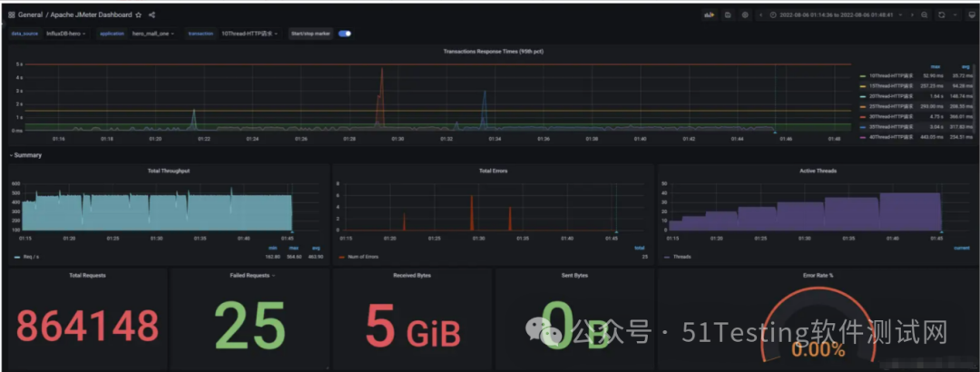Open the Total Errors panel title menu
This screenshot has width=980, height=372.
point(493,170)
